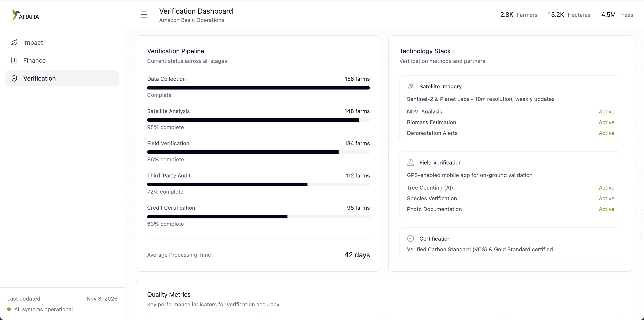This screenshot has height=320, width=644.
Task: Select the Verification sidebar item
Action: click(x=40, y=78)
